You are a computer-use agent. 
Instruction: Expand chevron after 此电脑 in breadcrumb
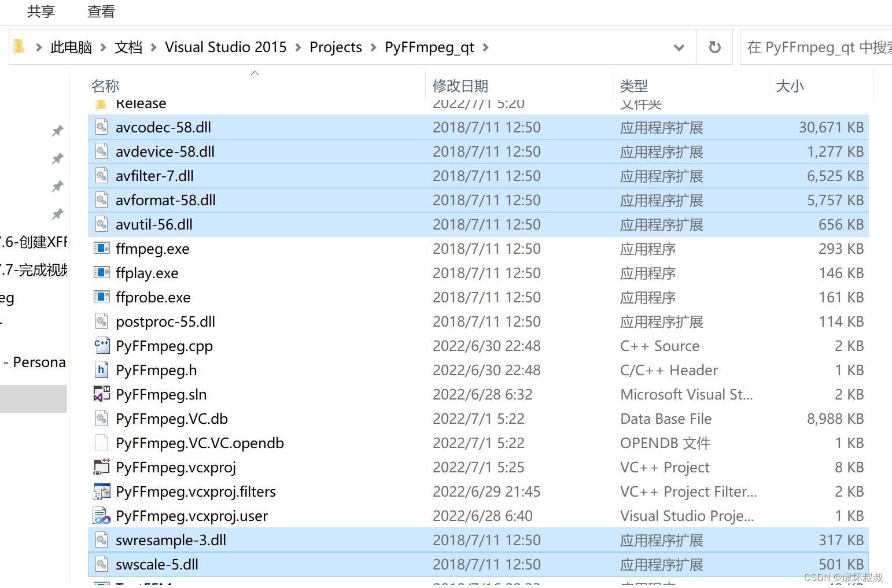103,47
